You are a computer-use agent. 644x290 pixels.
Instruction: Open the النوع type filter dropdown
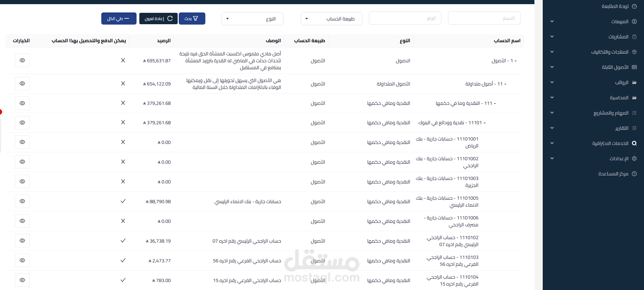click(x=252, y=19)
